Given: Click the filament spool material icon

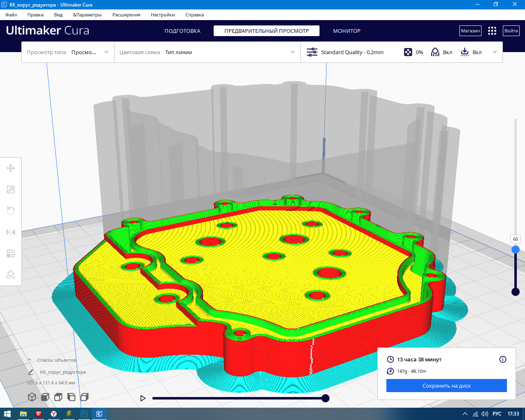Looking at the screenshot, I should tap(390, 371).
